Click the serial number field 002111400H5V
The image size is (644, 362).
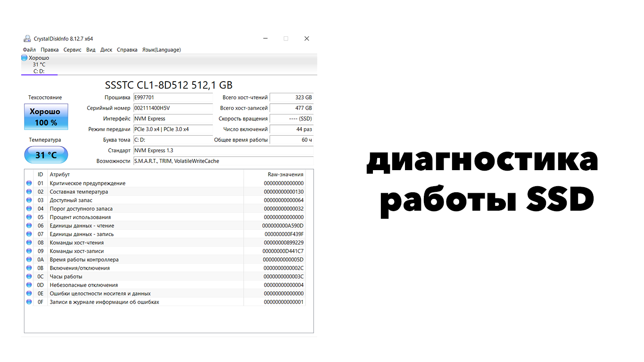coord(173,108)
